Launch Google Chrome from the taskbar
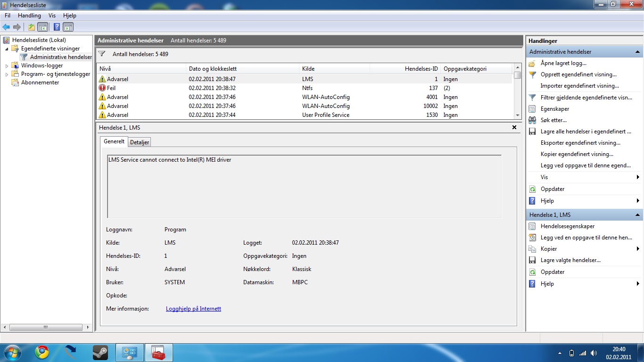Screen dimensions: 644x362 pyautogui.click(x=42, y=352)
